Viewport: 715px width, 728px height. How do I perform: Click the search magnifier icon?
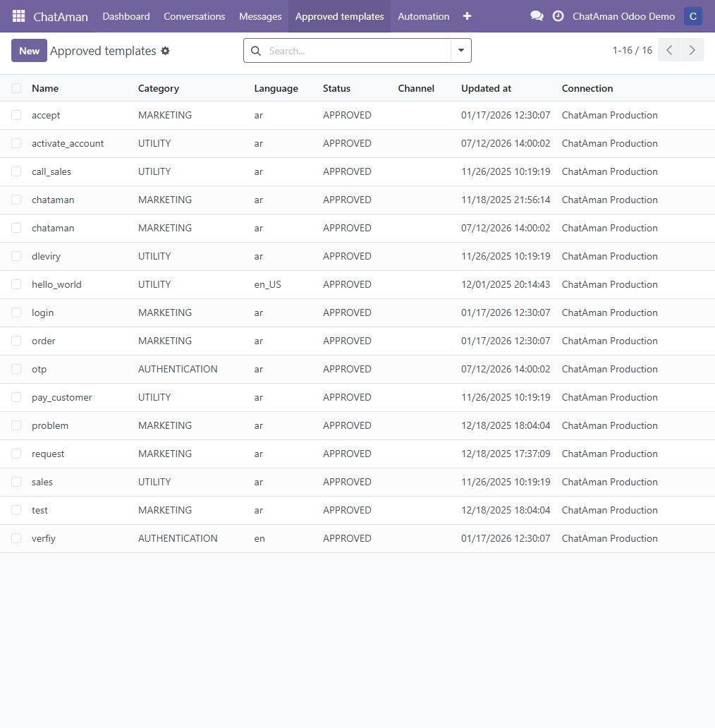pyautogui.click(x=256, y=51)
